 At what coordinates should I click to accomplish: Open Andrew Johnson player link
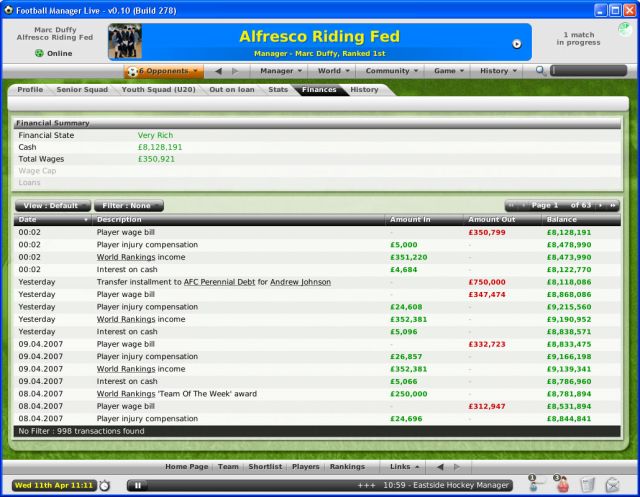coord(300,282)
